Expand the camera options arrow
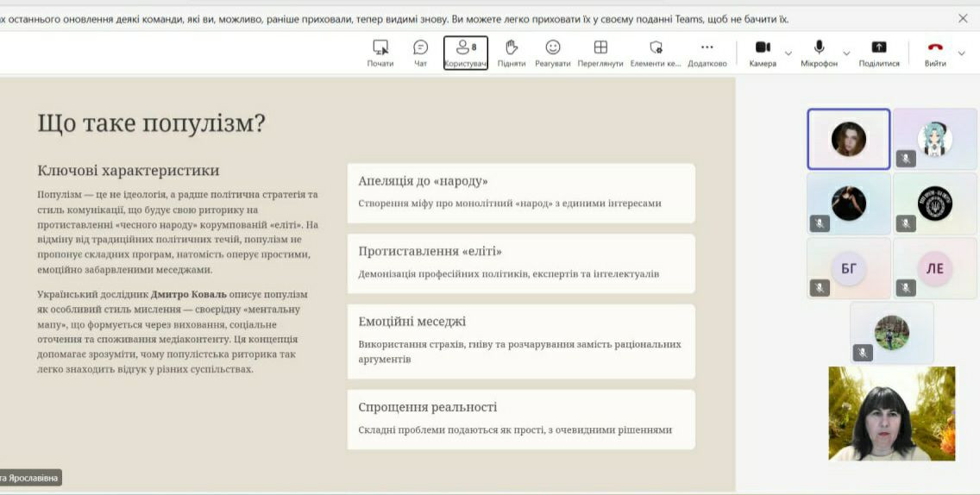980x495 pixels. (x=788, y=53)
